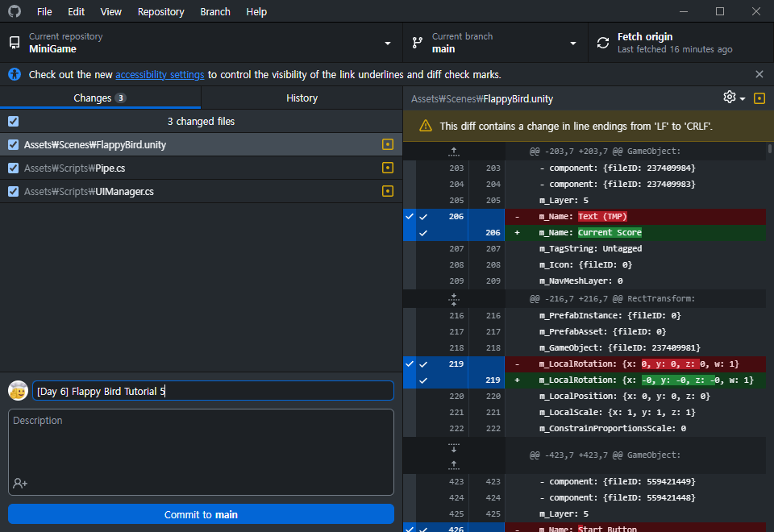Switch to the History tab

click(x=302, y=98)
